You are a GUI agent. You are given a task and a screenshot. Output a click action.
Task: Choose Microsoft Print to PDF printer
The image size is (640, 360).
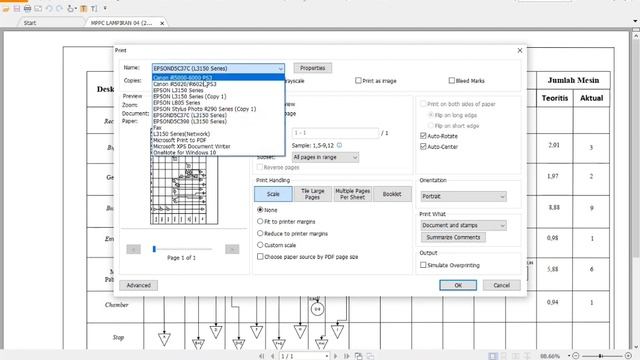218,140
